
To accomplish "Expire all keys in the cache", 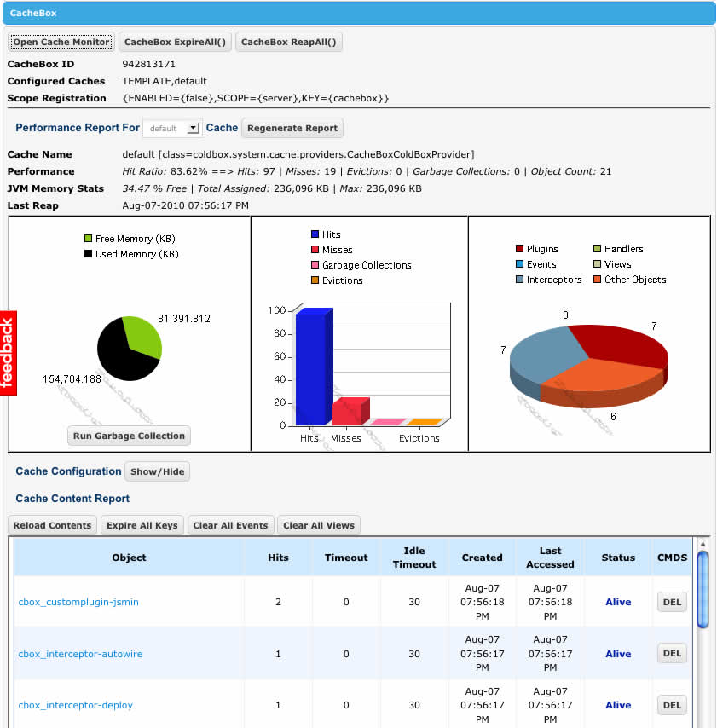I will [142, 525].
